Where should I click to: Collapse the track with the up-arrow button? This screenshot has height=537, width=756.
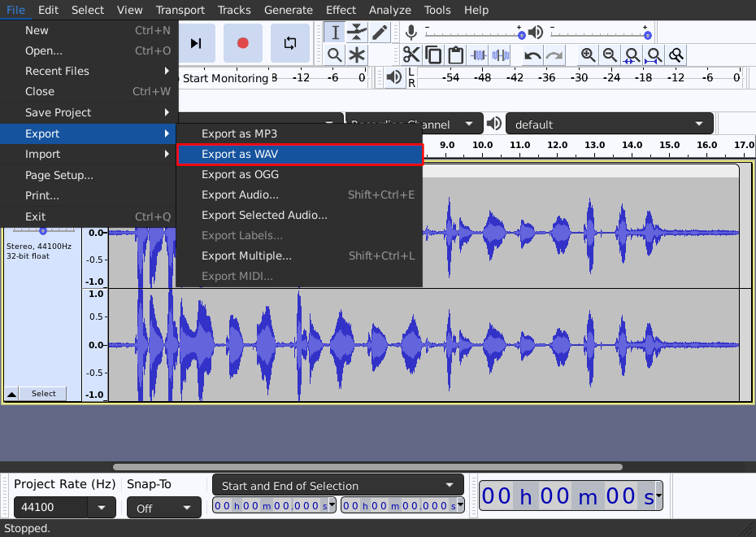(11, 394)
